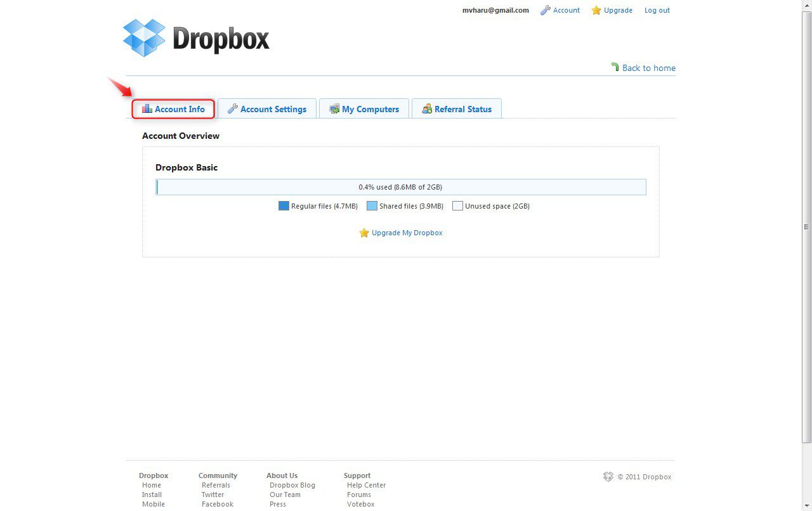
Task: Click the Unused space (2GB) label
Action: (497, 206)
